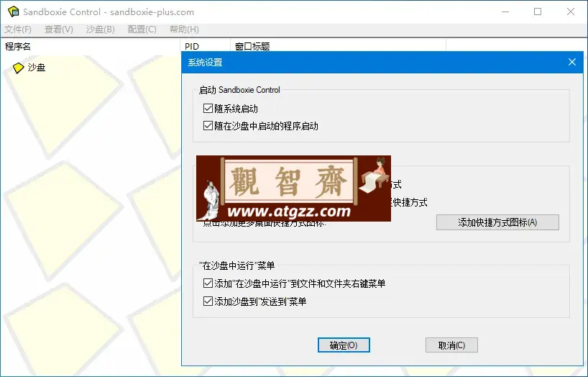Click the Sandboxie Control title bar app icon

coord(14,12)
